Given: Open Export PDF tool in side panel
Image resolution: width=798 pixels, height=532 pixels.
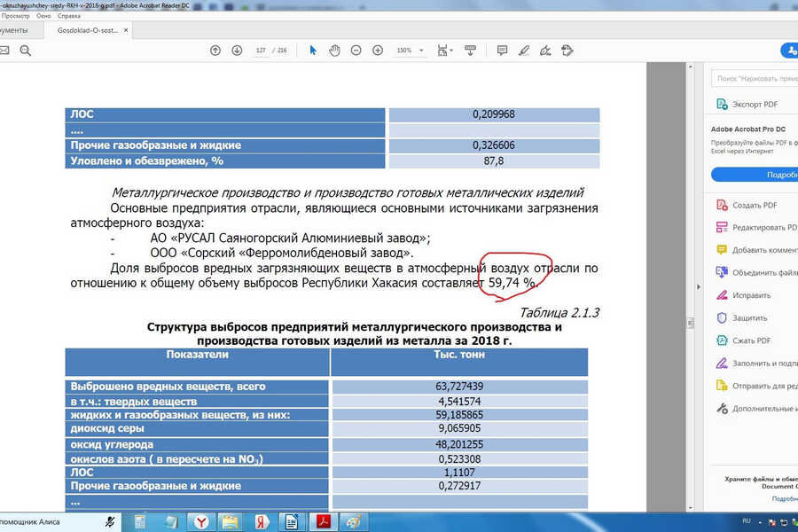Looking at the screenshot, I should click(x=755, y=105).
